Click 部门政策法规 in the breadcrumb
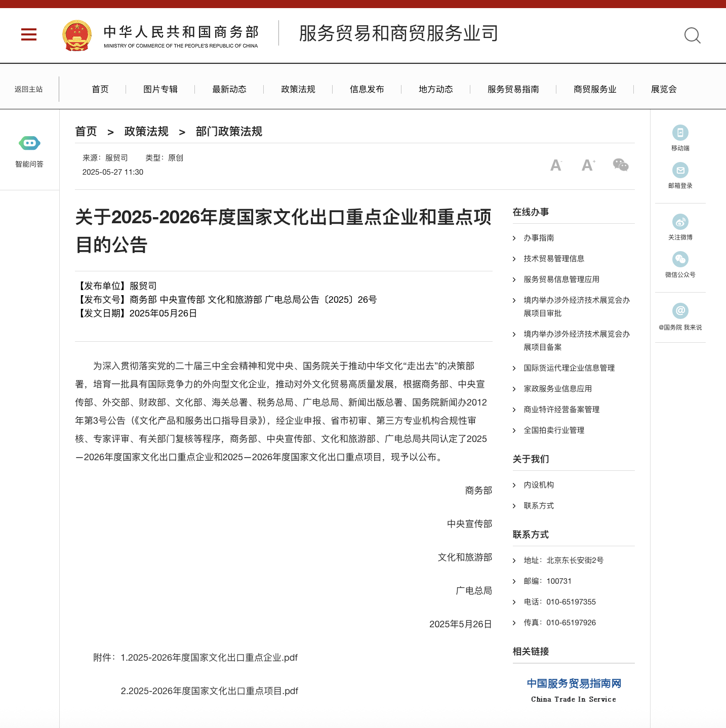Screen dimensions: 726x728 click(x=229, y=132)
